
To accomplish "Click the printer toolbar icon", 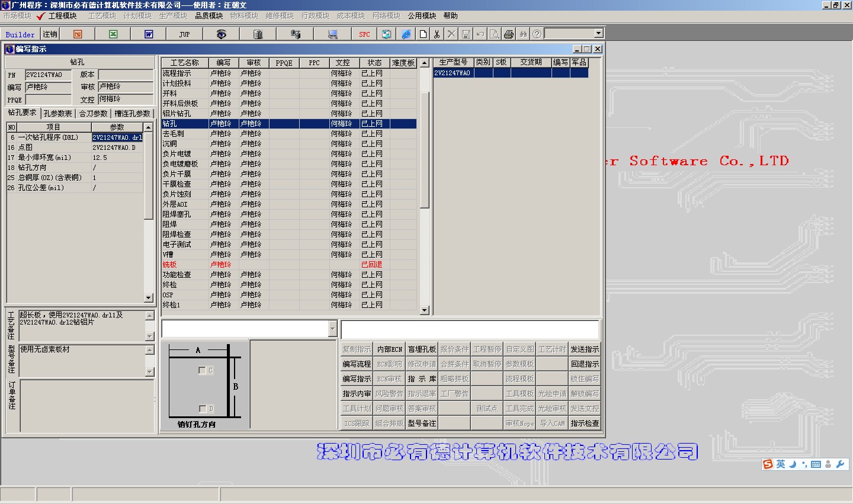I will click(x=509, y=34).
